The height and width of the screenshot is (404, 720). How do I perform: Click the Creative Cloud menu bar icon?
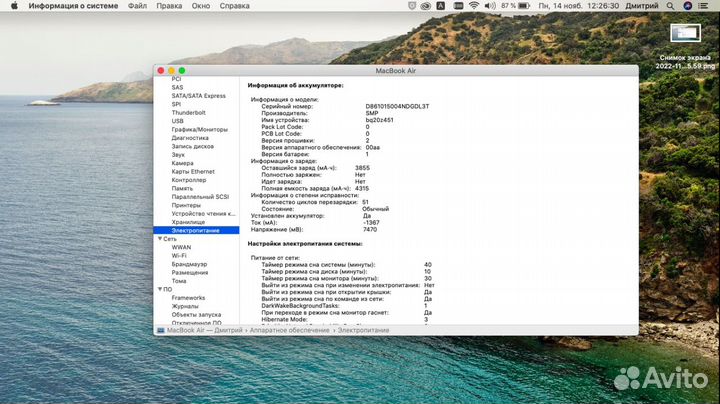coord(426,6)
